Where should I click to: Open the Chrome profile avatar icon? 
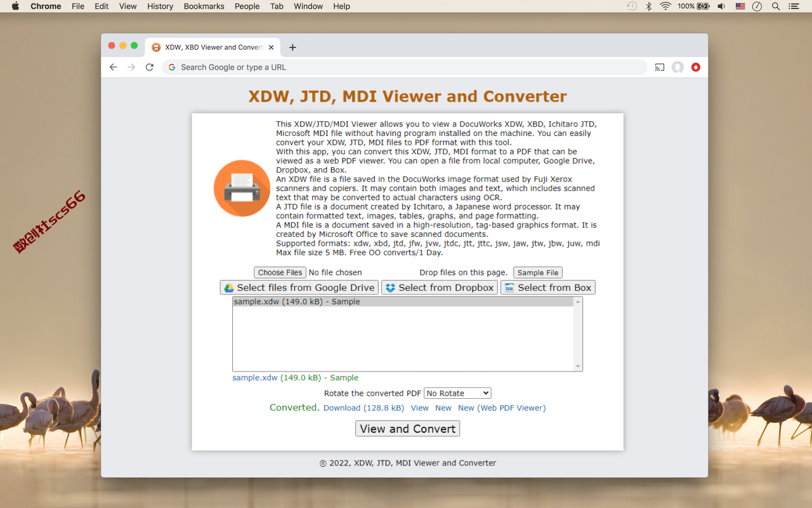click(678, 67)
